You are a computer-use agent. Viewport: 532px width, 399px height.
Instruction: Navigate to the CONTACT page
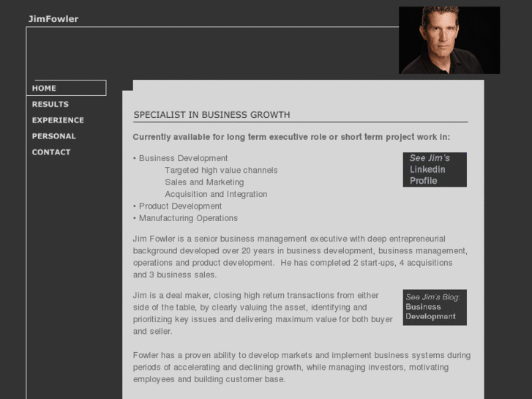click(51, 152)
